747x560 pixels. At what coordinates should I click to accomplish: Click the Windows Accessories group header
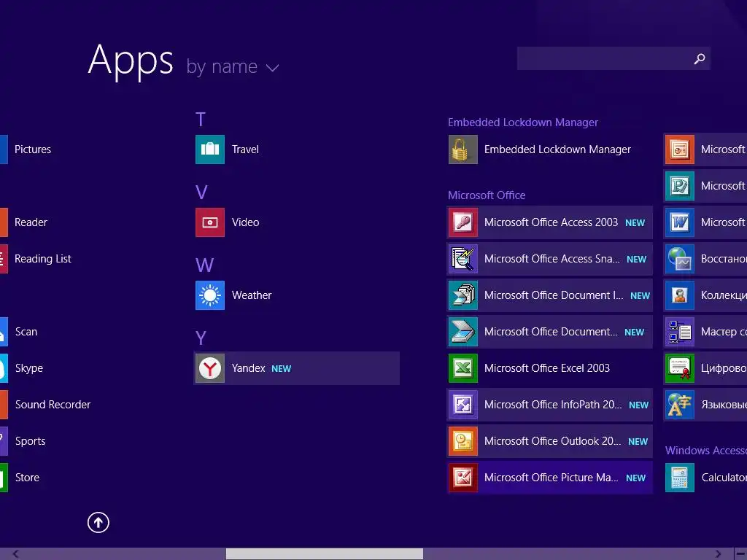coord(706,451)
